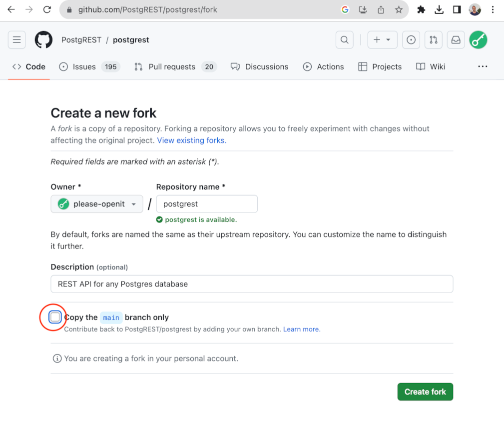Click the lock icon in address bar
504x448 pixels.
click(69, 10)
